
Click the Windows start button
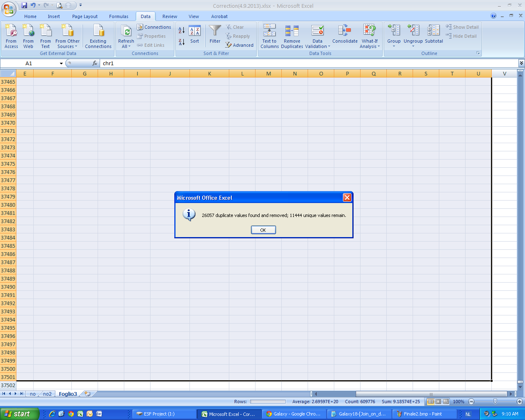19,414
